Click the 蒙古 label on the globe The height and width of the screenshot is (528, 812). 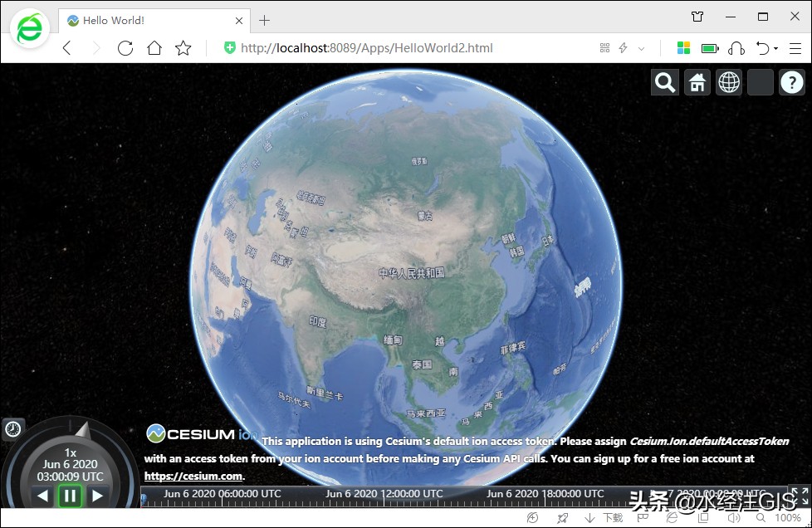coord(425,215)
